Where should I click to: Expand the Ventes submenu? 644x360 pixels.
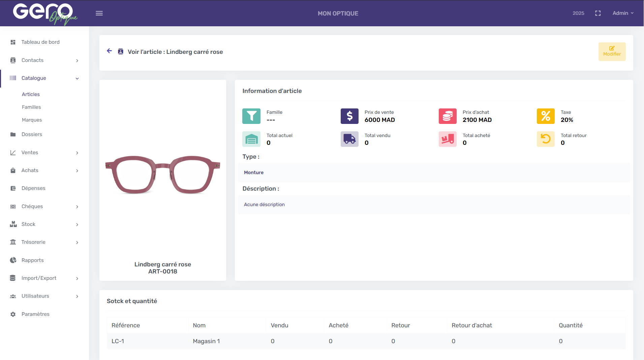(44, 153)
